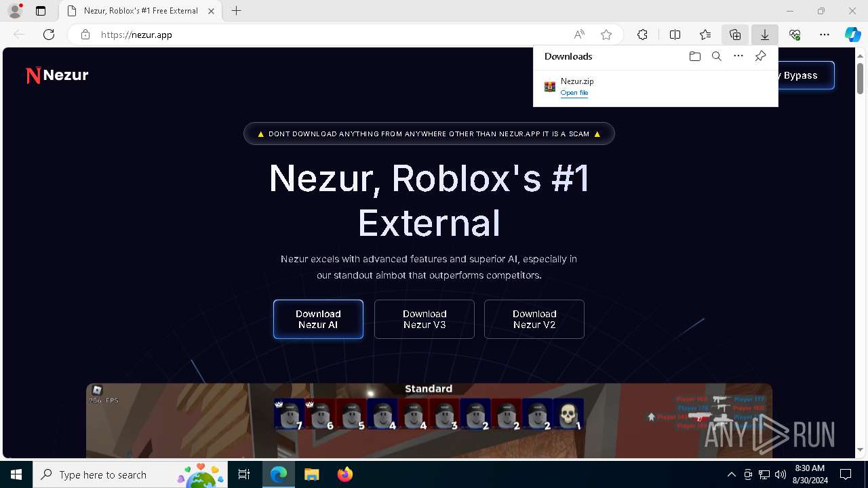Click the taskbar search box
868x488 pixels.
point(130,474)
